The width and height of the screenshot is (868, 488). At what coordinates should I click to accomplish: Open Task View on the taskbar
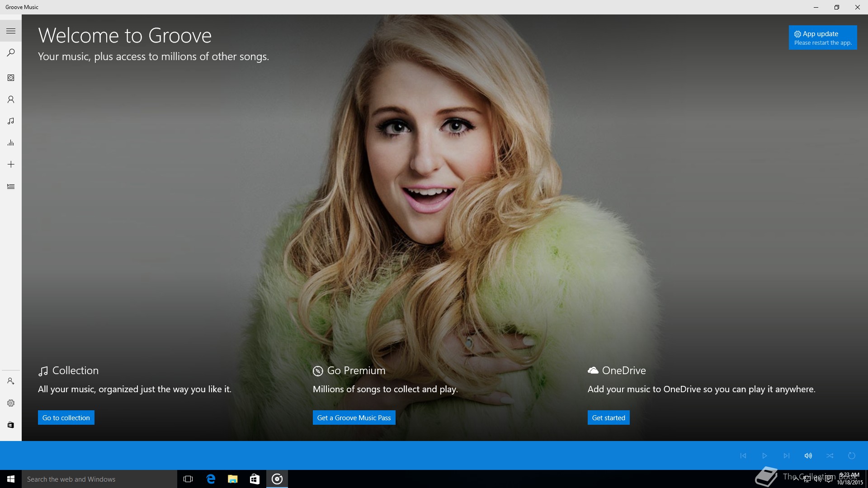tap(188, 479)
